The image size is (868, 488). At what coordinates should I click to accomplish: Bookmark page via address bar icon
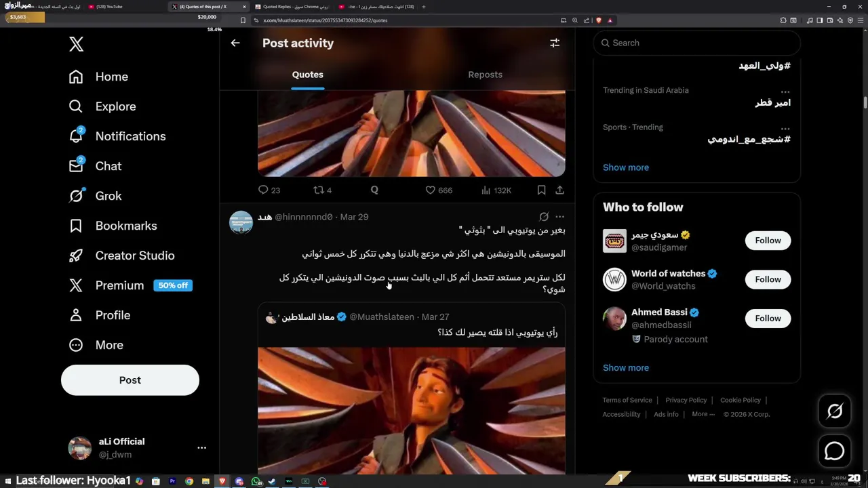[x=243, y=20]
